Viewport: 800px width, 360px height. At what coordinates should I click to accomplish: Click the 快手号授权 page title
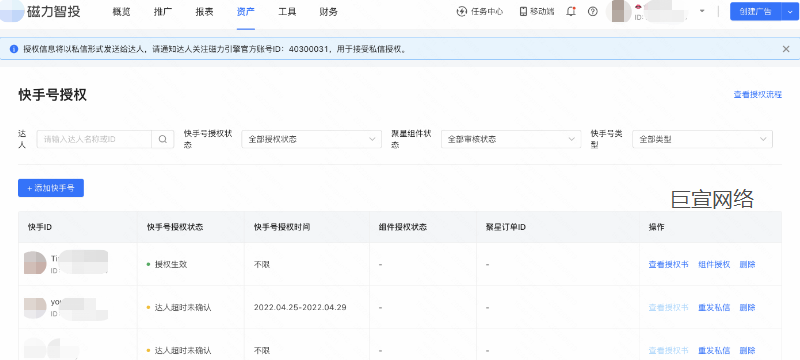tap(52, 95)
